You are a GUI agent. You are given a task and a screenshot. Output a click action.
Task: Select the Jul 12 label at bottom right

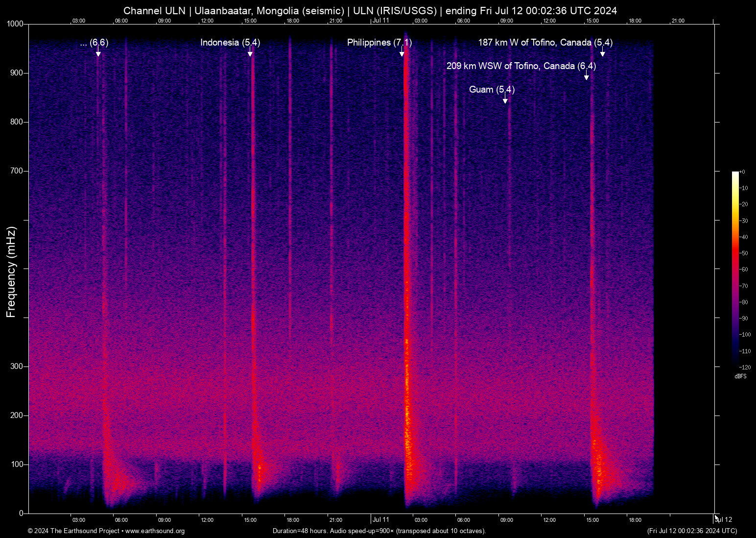pos(723,520)
